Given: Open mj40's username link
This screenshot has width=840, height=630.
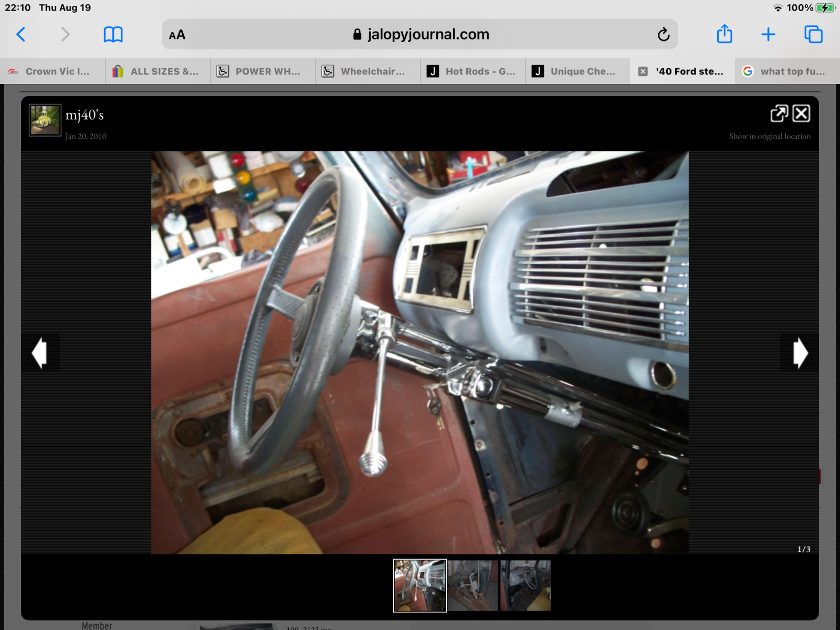Looking at the screenshot, I should click(x=85, y=115).
